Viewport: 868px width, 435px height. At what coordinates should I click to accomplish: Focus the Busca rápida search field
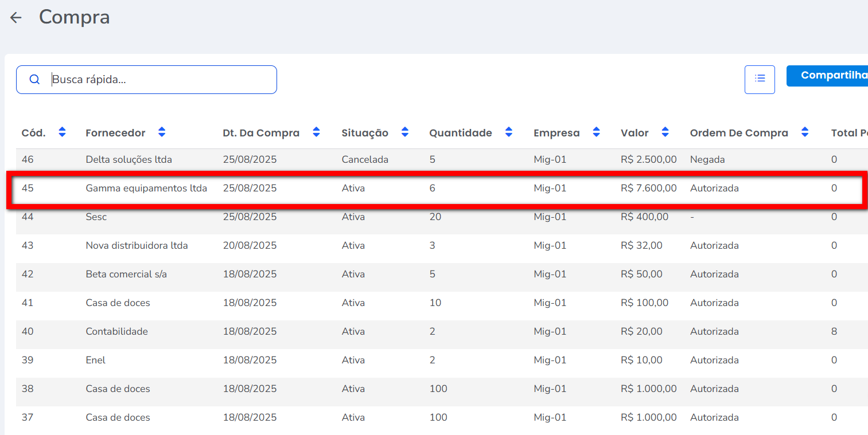pyautogui.click(x=161, y=80)
